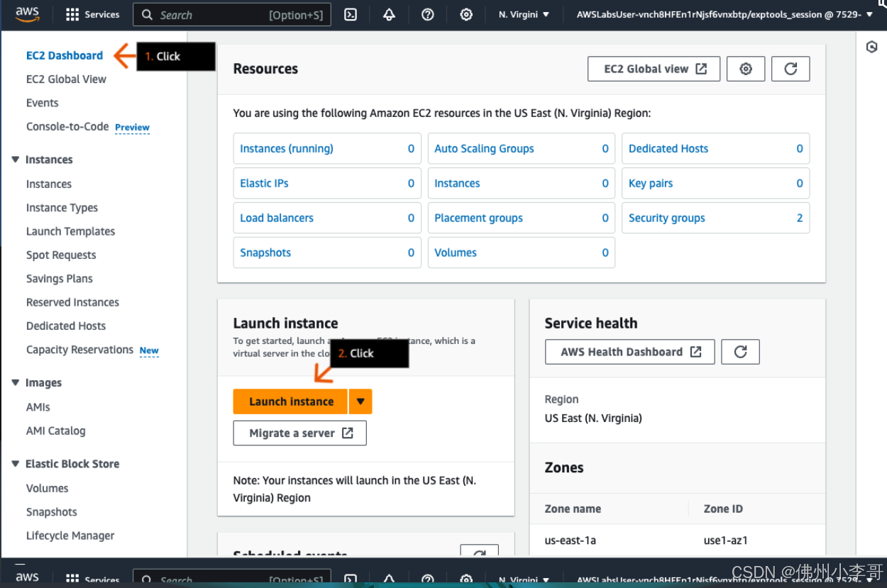887x588 pixels.
Task: Open Capacity Reservations in sidebar
Action: click(79, 350)
